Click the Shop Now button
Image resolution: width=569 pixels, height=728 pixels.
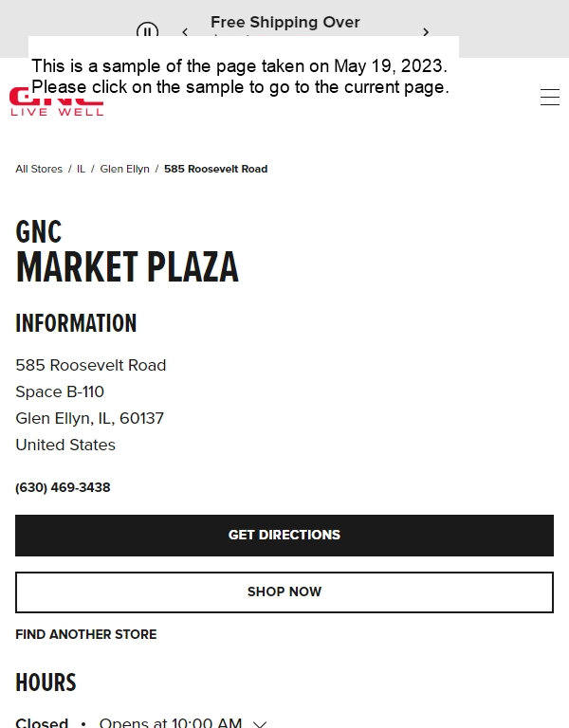coord(284,592)
